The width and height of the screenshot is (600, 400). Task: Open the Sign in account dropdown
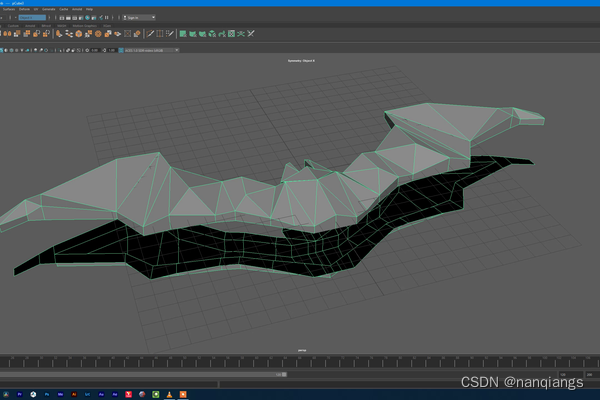(139, 18)
